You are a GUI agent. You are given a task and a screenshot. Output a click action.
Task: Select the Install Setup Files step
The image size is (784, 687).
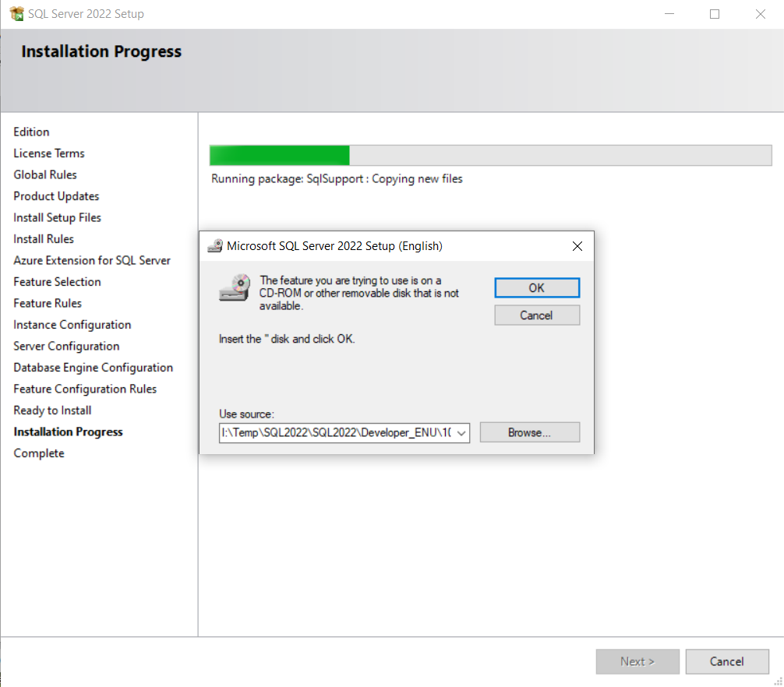(57, 218)
